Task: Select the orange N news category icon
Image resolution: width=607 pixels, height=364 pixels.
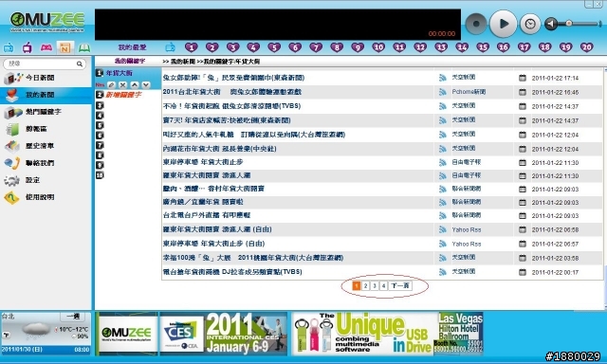Action: pos(65,47)
